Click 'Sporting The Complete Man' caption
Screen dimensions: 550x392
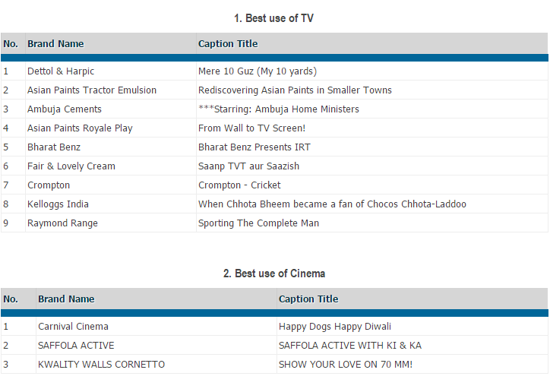[x=258, y=223]
